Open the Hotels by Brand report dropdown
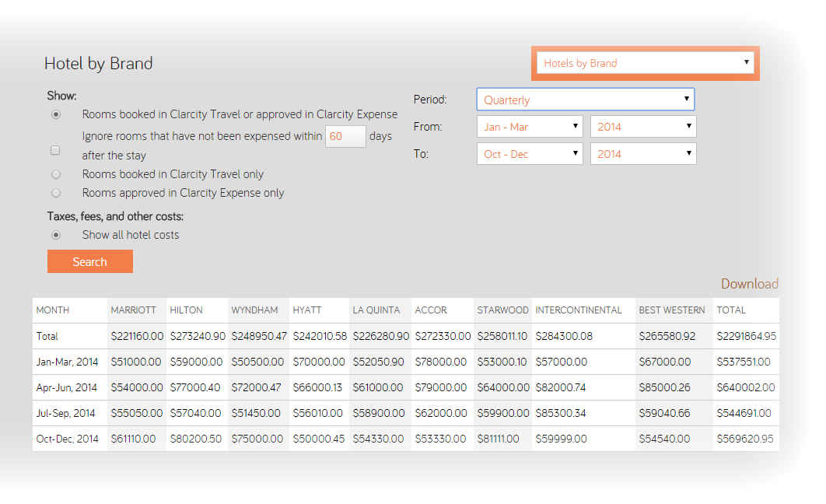826x504 pixels. pyautogui.click(x=646, y=63)
